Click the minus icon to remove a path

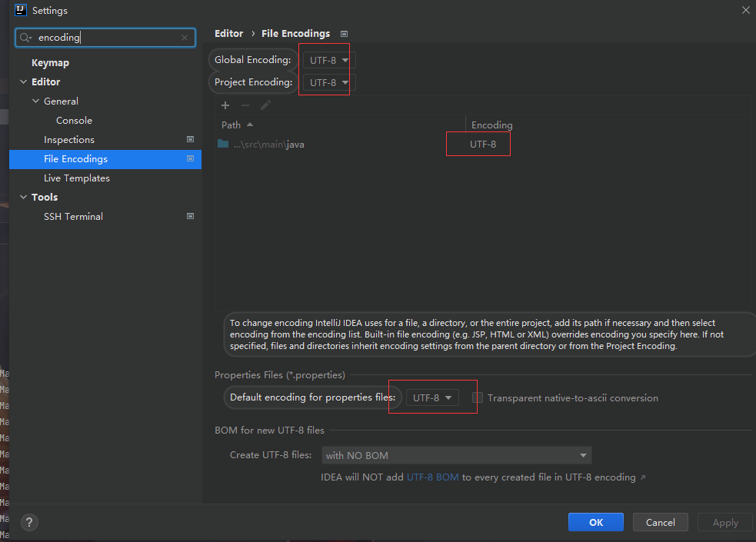pyautogui.click(x=245, y=105)
